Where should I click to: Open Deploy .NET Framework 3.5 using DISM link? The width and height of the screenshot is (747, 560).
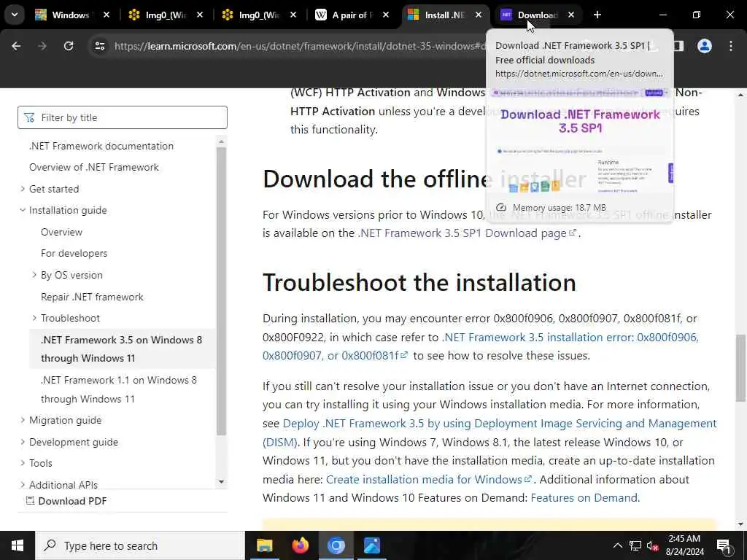point(489,433)
